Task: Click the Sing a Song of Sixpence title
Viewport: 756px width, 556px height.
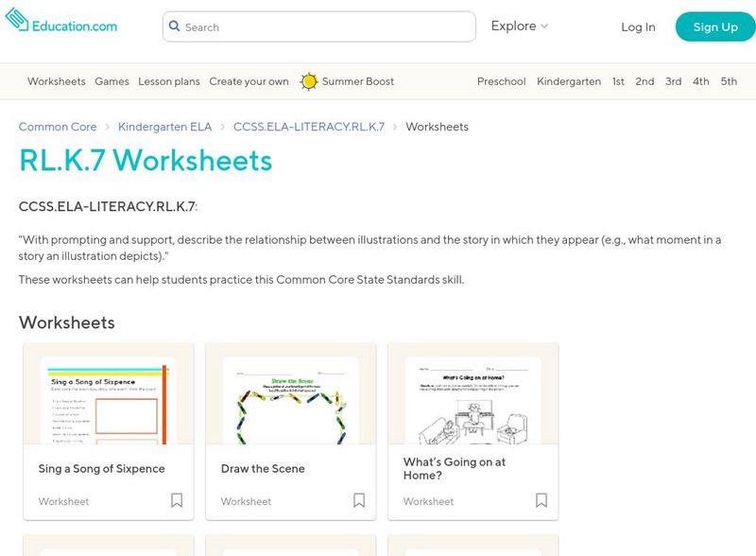Action: 102,469
